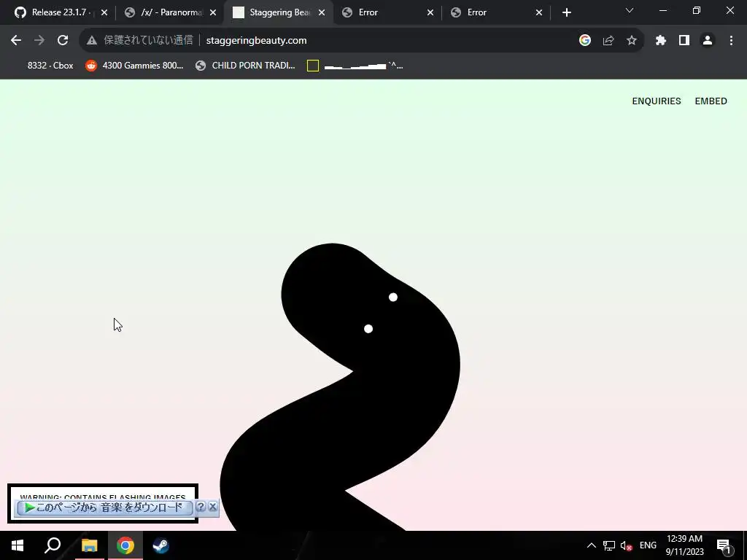Switch to the Release 23.1.7 GitHub tab
This screenshot has width=747, height=560.
click(x=61, y=12)
